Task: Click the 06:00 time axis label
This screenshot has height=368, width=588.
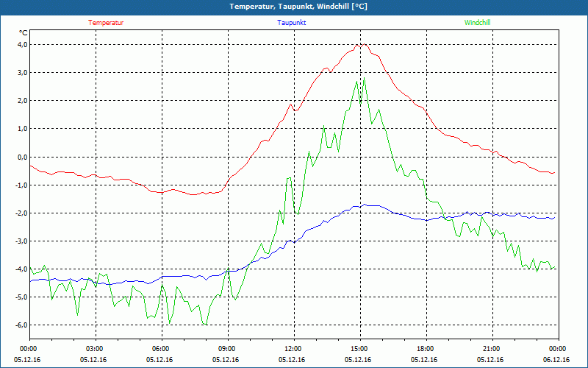Action: pos(162,348)
